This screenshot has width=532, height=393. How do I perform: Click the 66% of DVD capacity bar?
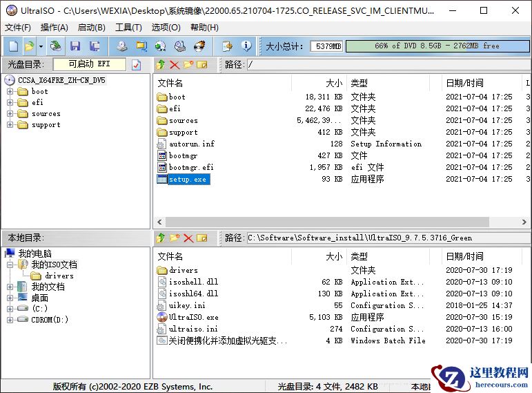(437, 46)
